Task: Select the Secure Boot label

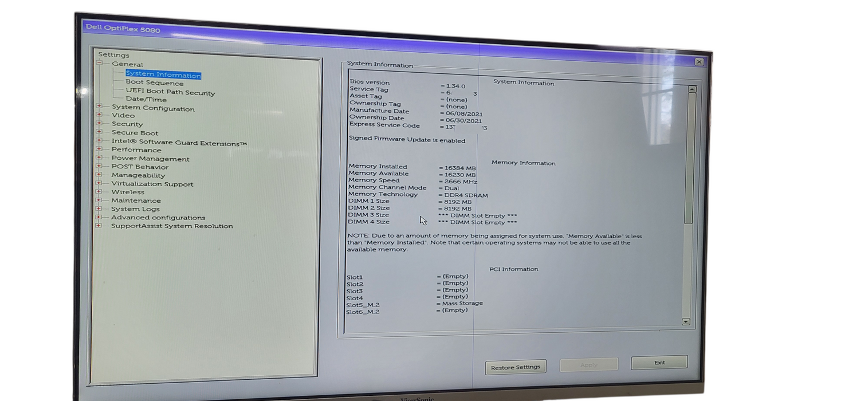Action: pos(135,133)
